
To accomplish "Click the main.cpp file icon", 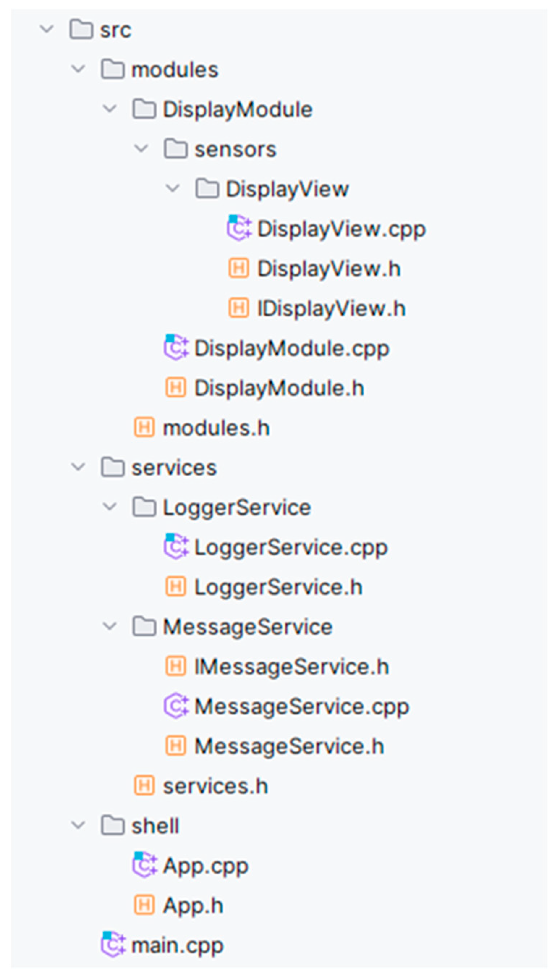I will click(113, 944).
